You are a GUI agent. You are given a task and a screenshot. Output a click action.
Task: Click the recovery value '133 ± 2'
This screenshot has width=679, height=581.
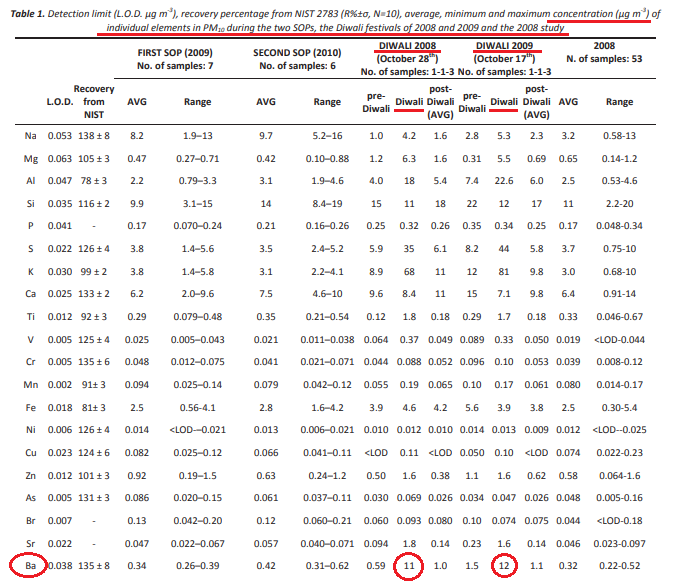pos(94,294)
